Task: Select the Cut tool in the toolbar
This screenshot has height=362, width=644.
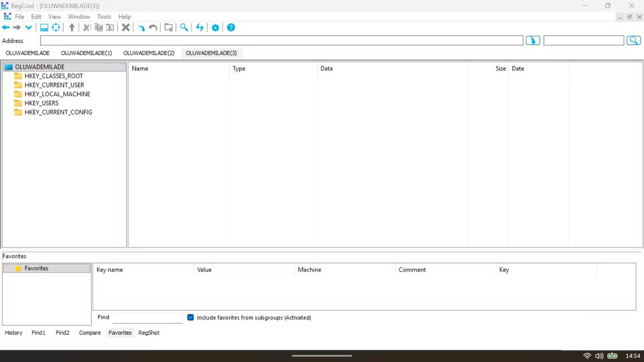Action: tap(86, 27)
